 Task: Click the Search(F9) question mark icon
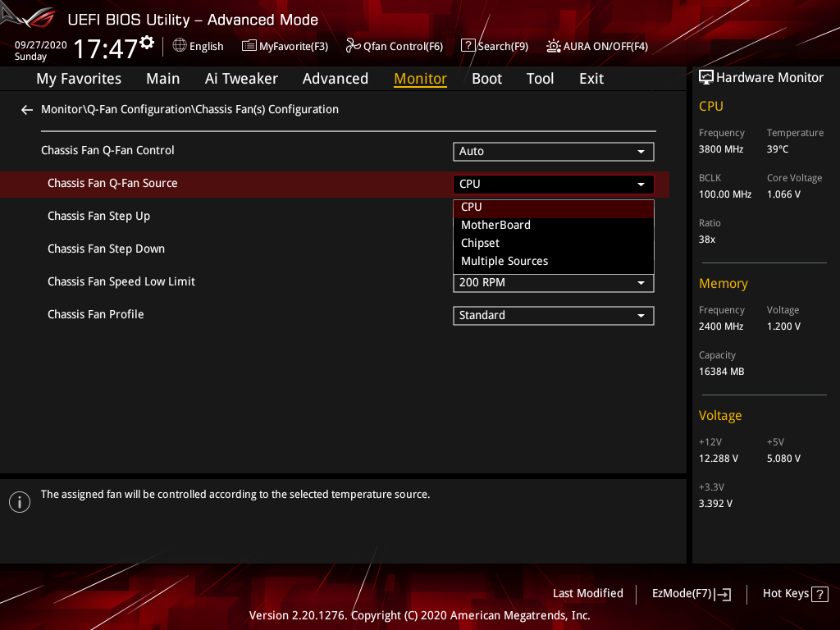coord(468,46)
